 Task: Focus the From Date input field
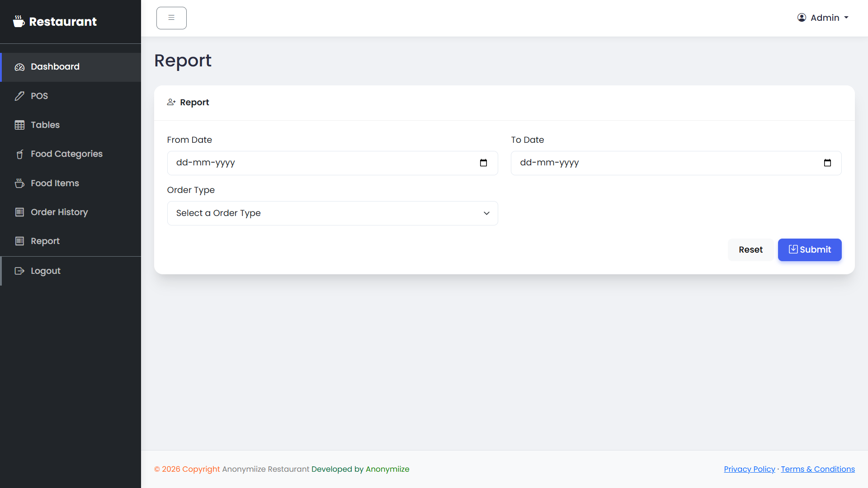click(x=332, y=163)
